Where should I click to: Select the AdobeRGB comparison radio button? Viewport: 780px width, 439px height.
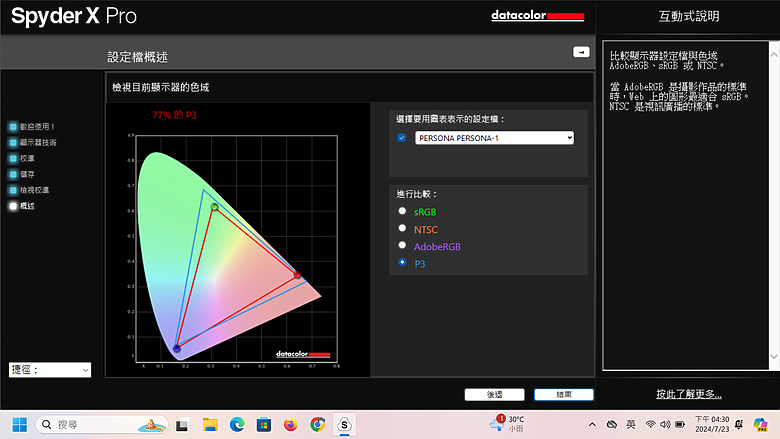click(402, 245)
